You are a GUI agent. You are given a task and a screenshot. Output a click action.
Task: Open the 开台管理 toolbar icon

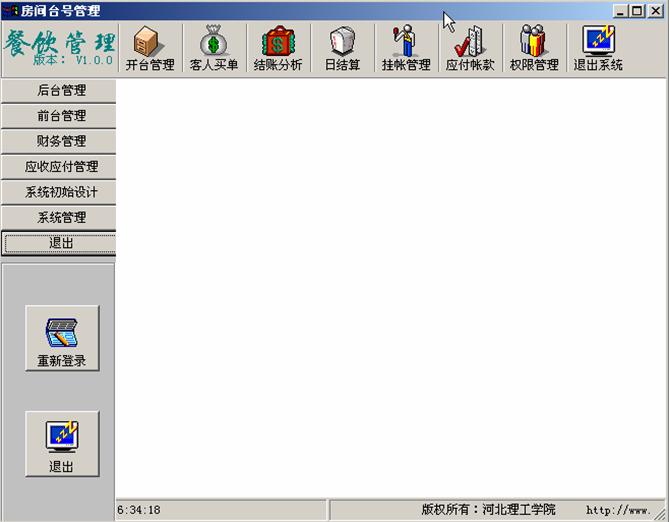(150, 48)
